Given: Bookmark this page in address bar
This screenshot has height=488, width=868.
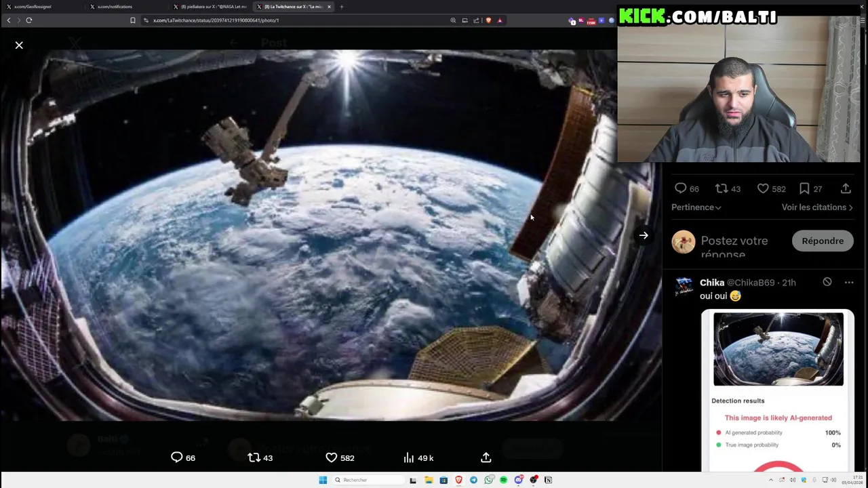Looking at the screenshot, I should pyautogui.click(x=133, y=20).
